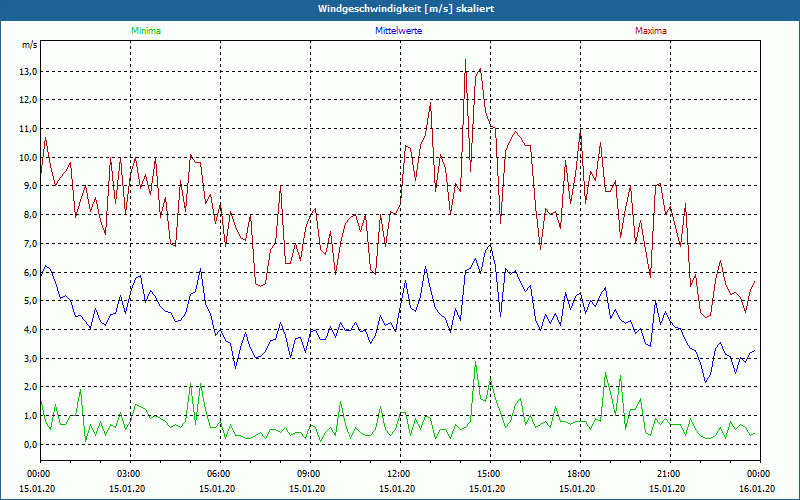The width and height of the screenshot is (800, 500).
Task: Click the highest peak of the red Maxima line
Action: pyautogui.click(x=465, y=60)
